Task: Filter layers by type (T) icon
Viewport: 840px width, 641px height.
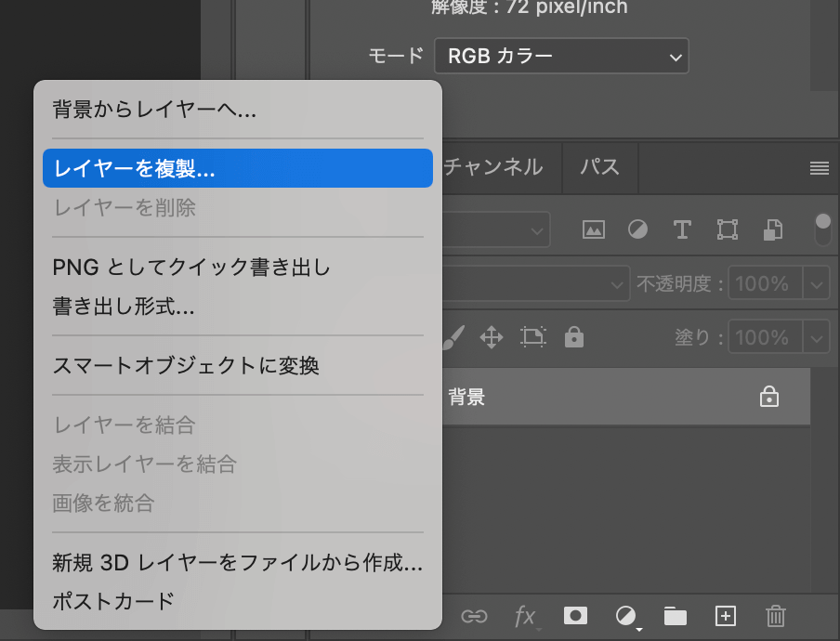Action: pyautogui.click(x=682, y=229)
